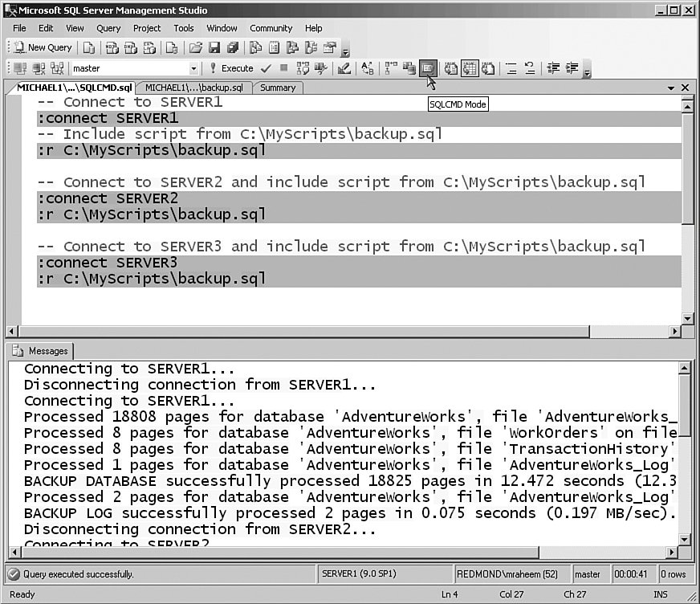700x604 pixels.
Task: Switch to the backup.sql tab
Action: tap(194, 88)
